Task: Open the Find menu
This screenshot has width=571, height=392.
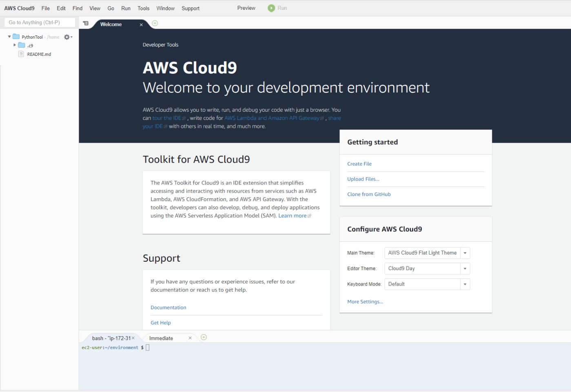Action: pos(77,8)
